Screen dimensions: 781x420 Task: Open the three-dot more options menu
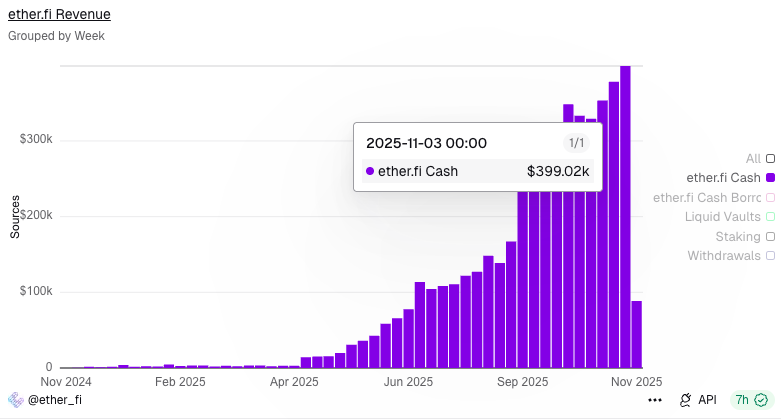[x=655, y=400]
